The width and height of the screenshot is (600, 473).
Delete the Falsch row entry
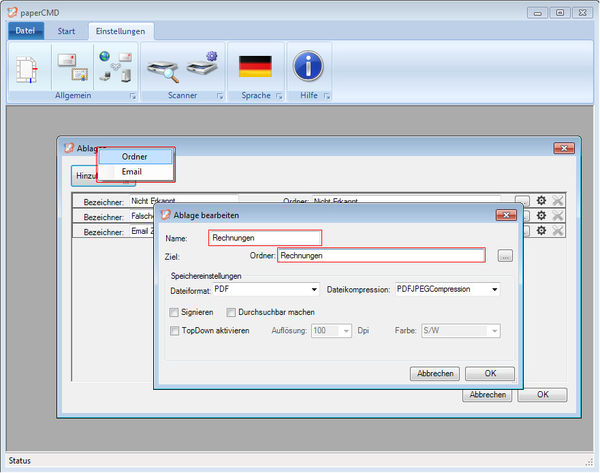coord(558,215)
